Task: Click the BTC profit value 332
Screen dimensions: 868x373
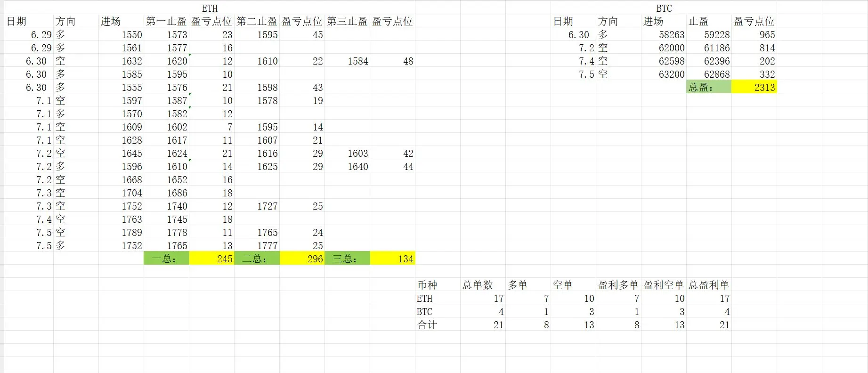Action: tap(754, 74)
